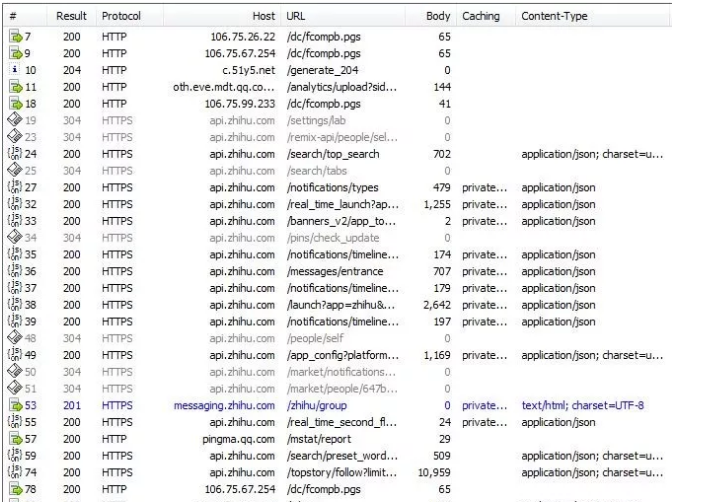This screenshot has height=502, width=712.
Task: Click the cached diamond icon for session 25
Action: [x=15, y=170]
